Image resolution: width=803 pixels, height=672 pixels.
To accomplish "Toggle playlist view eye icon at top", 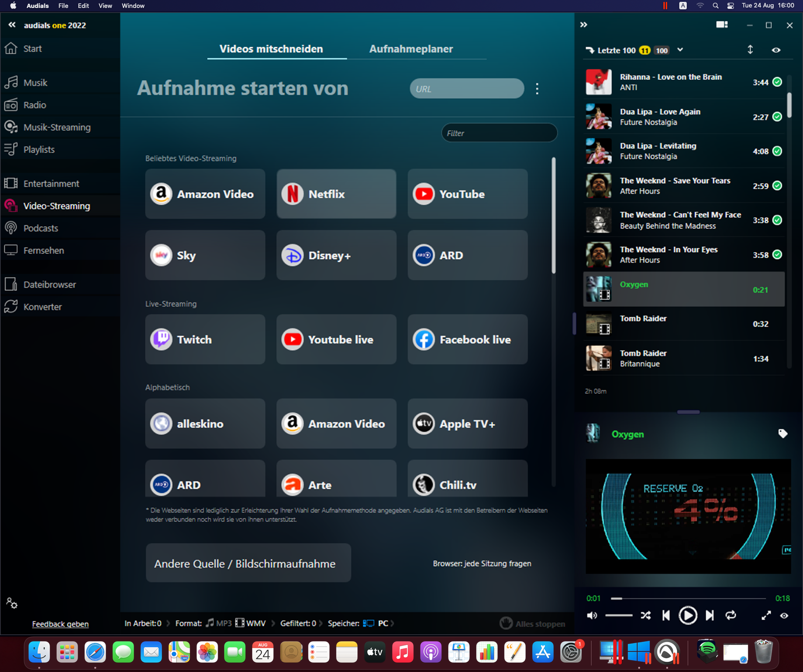I will click(x=776, y=50).
